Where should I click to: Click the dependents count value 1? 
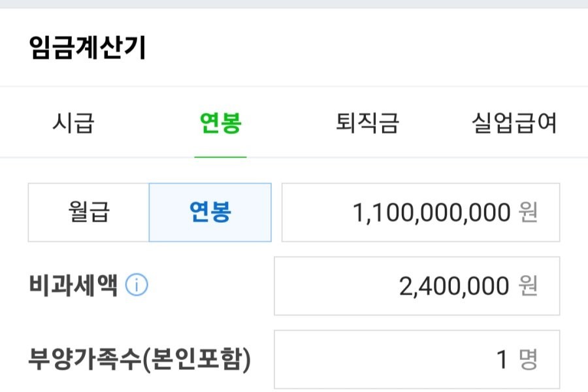click(502, 360)
